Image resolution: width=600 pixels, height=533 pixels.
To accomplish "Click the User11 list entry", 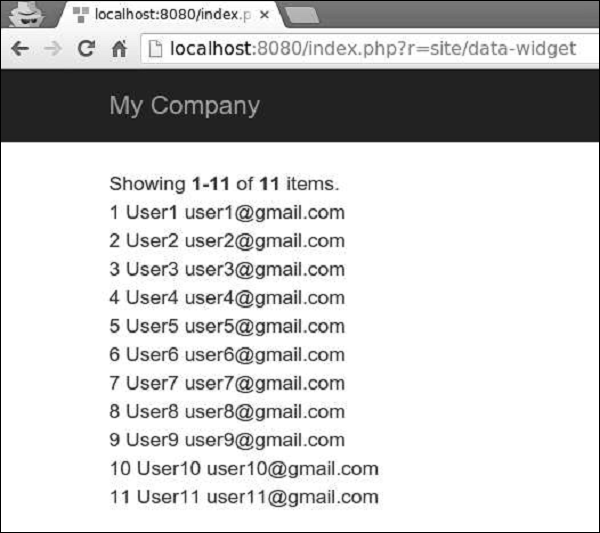I will [x=244, y=497].
